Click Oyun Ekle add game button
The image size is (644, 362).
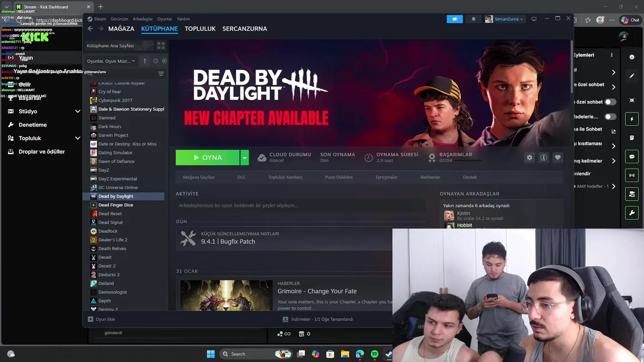[102, 319]
